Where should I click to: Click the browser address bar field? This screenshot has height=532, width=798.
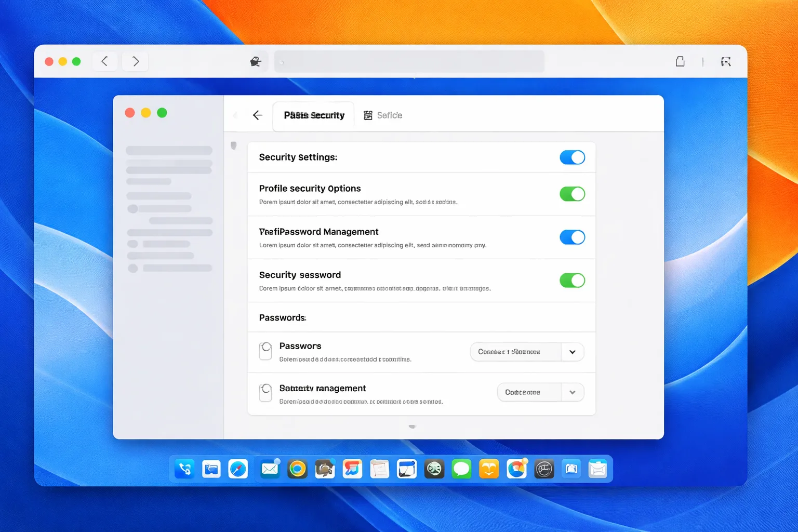(409, 62)
